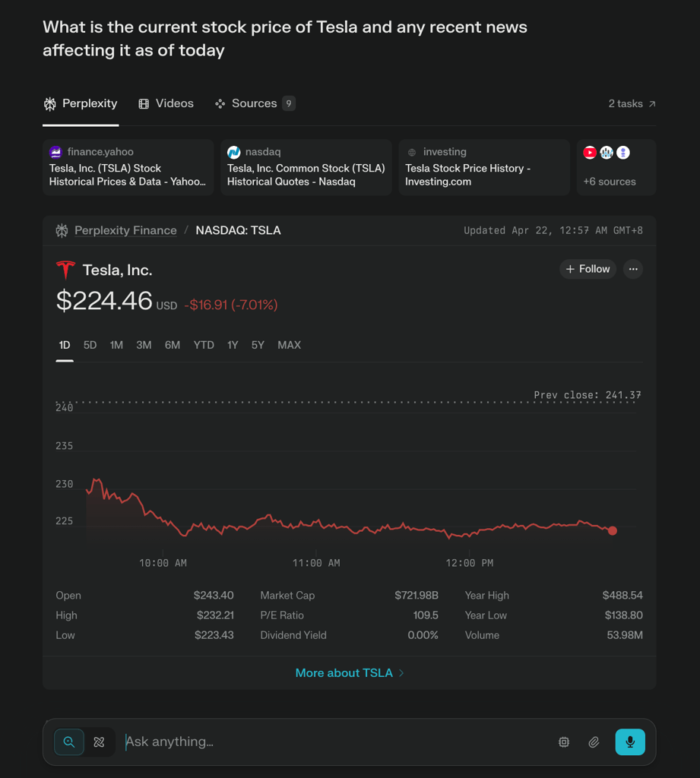Open the model selector chip icon
Image resolution: width=700 pixels, height=778 pixels.
564,742
